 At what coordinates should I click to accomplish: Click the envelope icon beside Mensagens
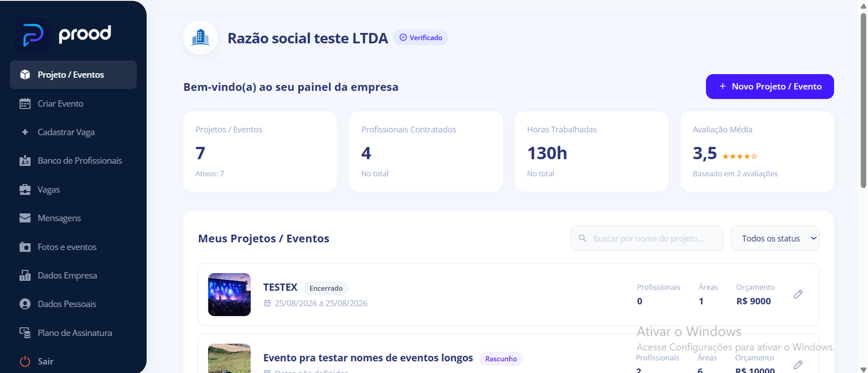tap(25, 218)
